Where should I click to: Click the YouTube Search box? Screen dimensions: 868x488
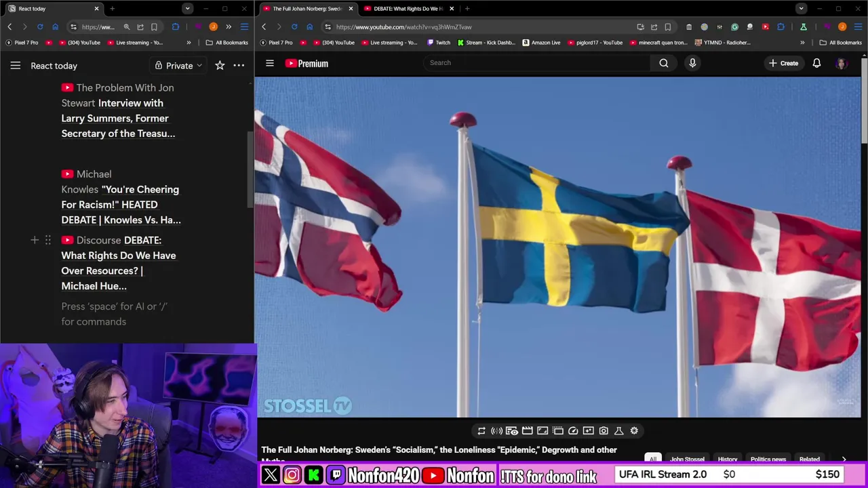click(x=536, y=63)
